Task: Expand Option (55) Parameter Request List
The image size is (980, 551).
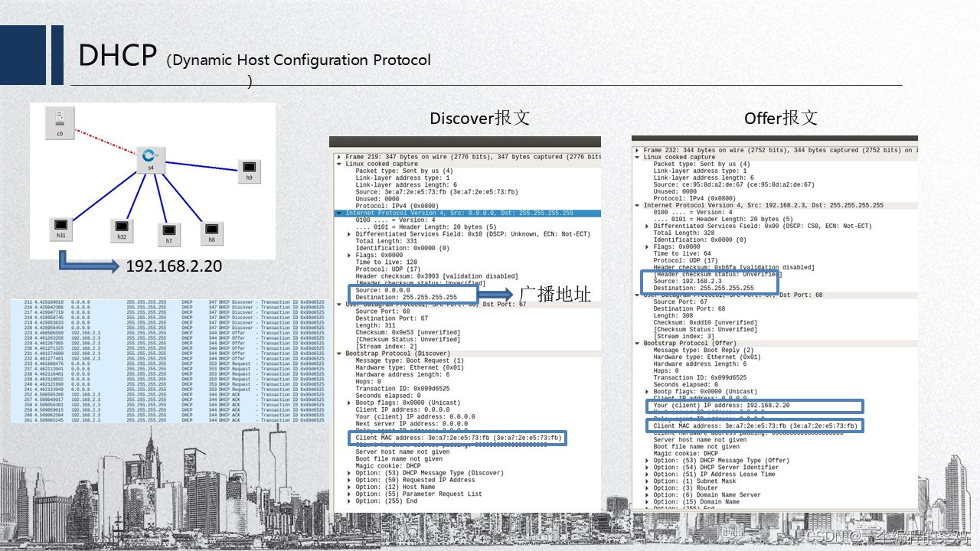Action: (x=349, y=494)
